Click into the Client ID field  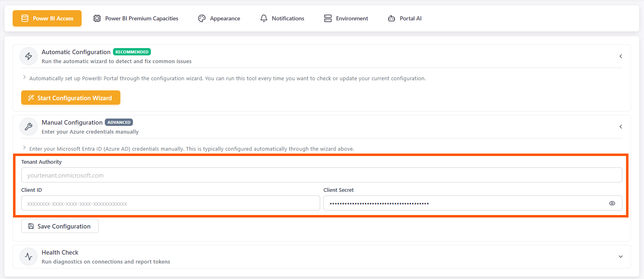pos(170,203)
